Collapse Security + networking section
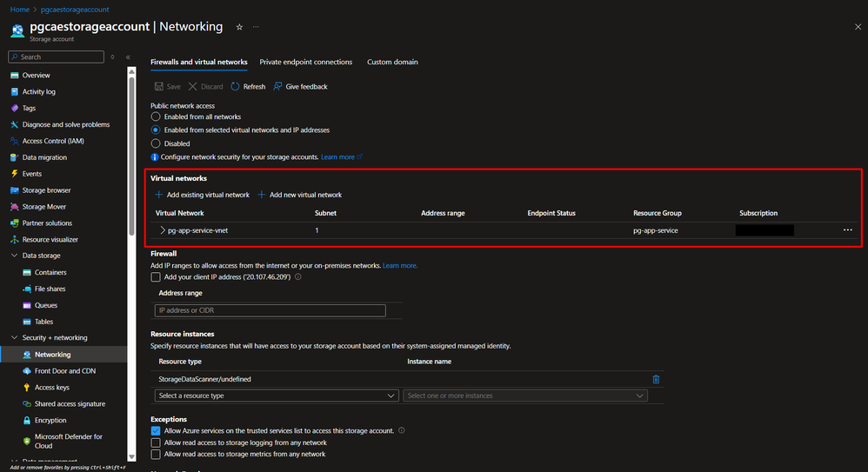The width and height of the screenshot is (868, 472). coord(15,337)
